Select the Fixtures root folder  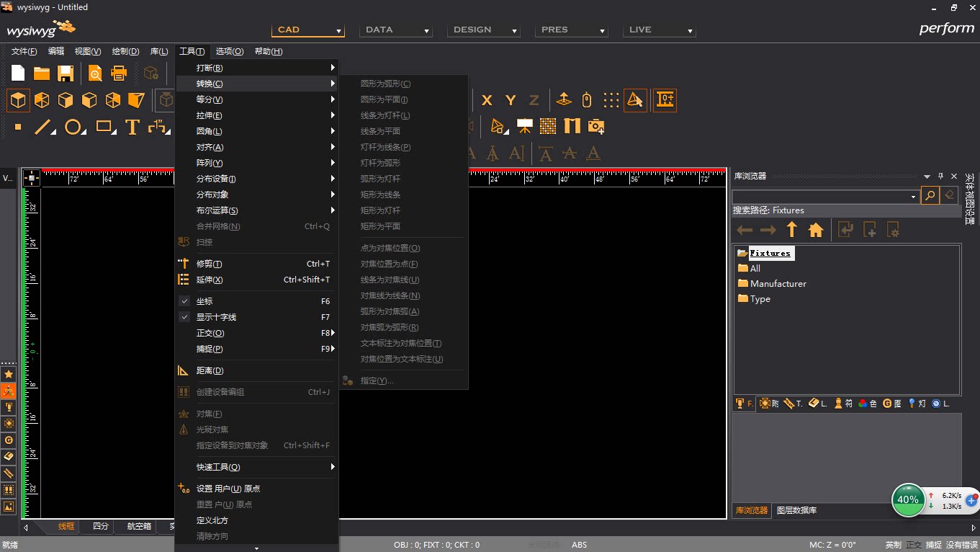(x=765, y=253)
